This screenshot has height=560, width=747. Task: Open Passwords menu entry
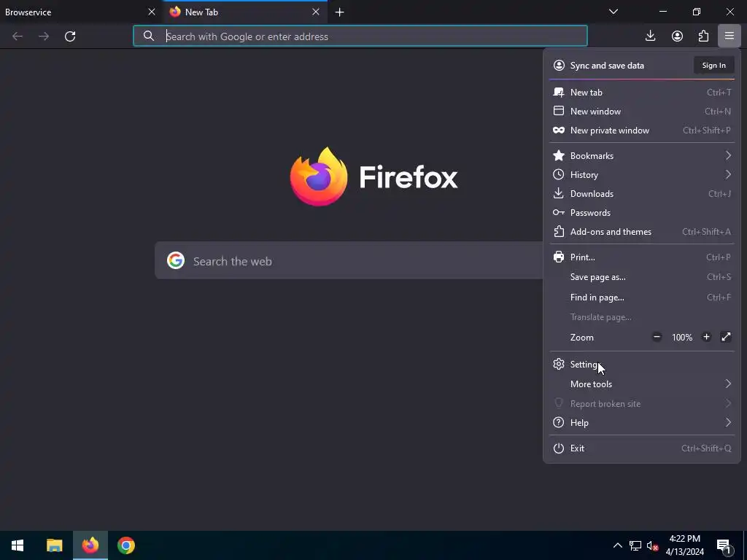coord(642,213)
